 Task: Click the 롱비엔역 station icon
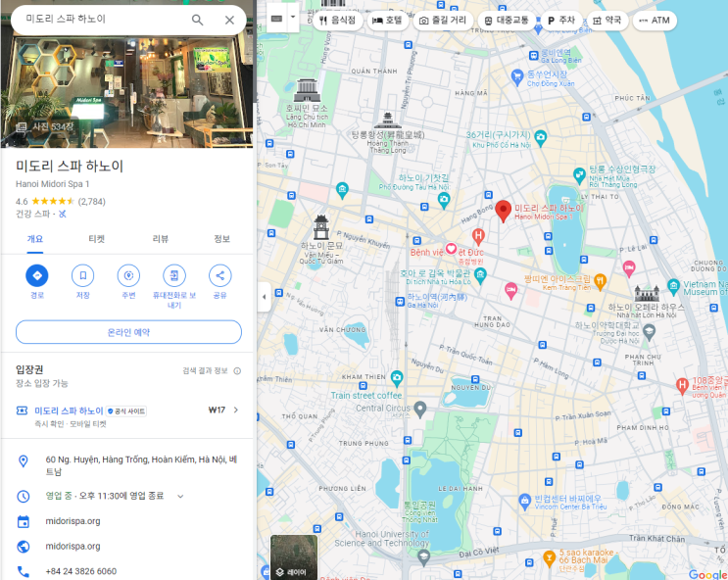[534, 56]
